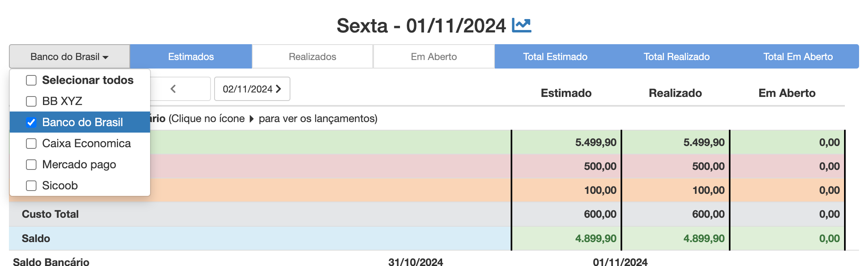Click the green row Estimado value 5.499,90
The height and width of the screenshot is (266, 868).
(595, 142)
